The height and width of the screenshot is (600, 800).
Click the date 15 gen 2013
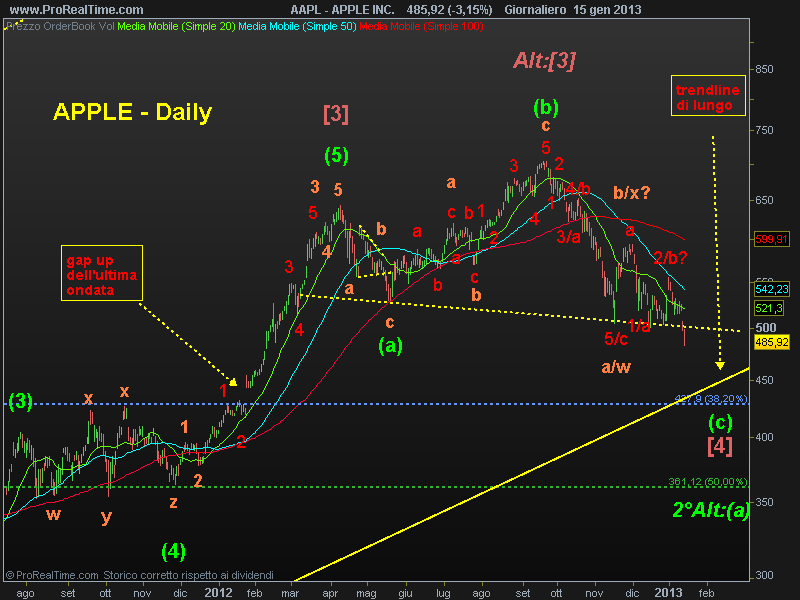pyautogui.click(x=607, y=10)
